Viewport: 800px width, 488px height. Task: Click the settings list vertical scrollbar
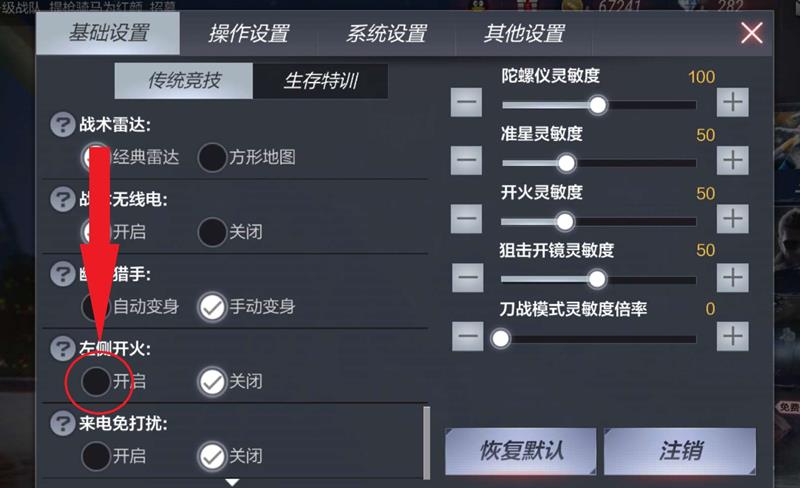tap(428, 442)
